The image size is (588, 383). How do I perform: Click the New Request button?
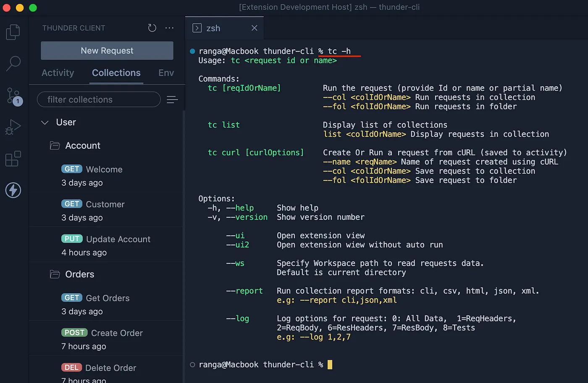(x=107, y=51)
